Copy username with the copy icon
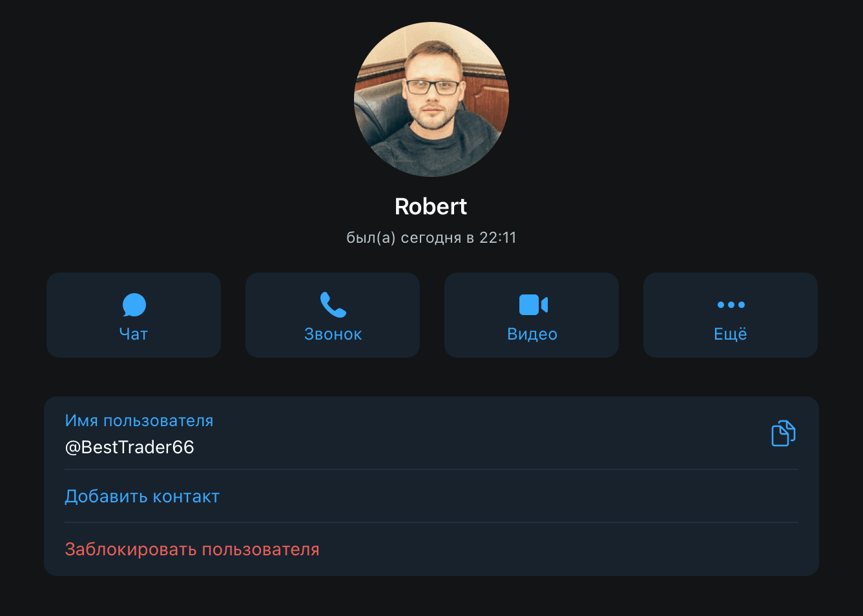This screenshot has width=863, height=616. point(783,433)
